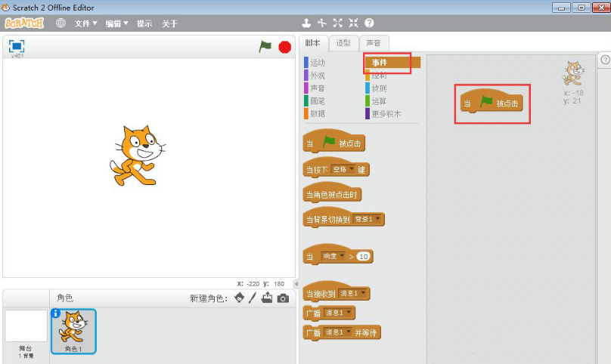
Task: Switch stage to full screen mode
Action: 17,46
